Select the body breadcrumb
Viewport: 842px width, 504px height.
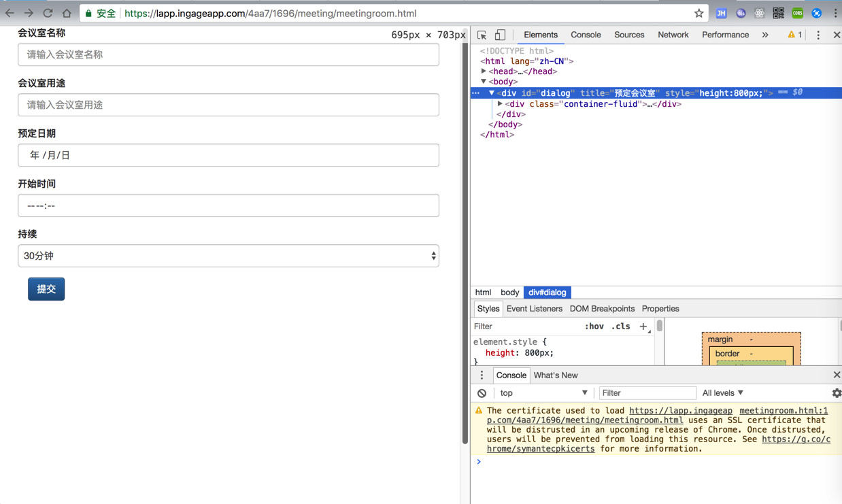pos(509,292)
